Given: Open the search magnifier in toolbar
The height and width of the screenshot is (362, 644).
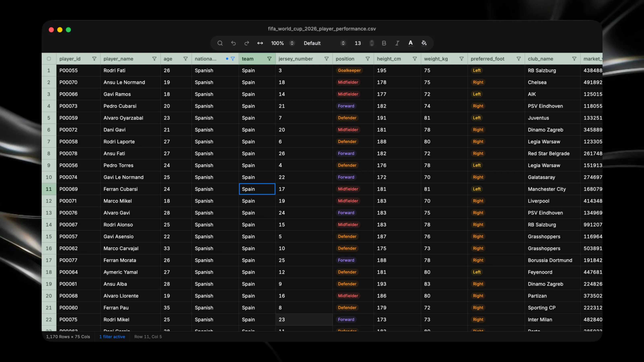Looking at the screenshot, I should (x=220, y=43).
